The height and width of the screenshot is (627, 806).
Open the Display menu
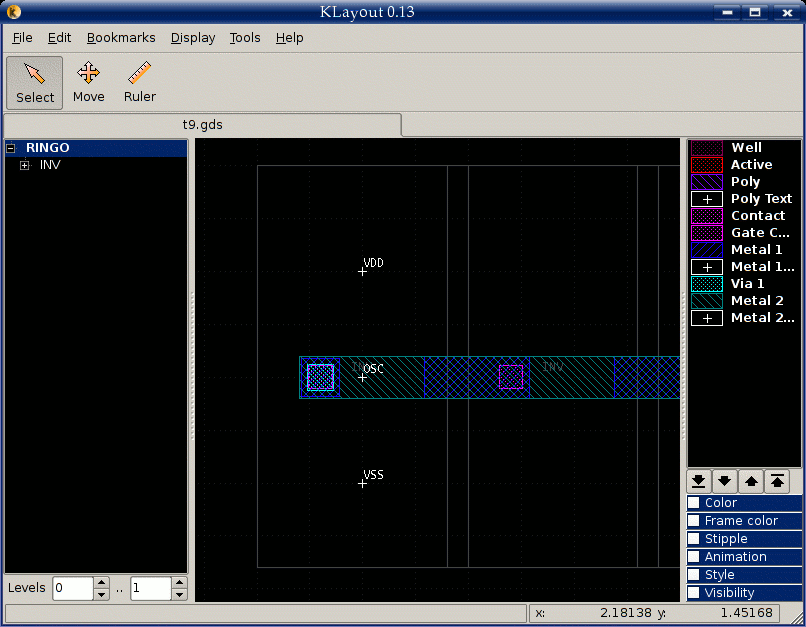point(193,38)
